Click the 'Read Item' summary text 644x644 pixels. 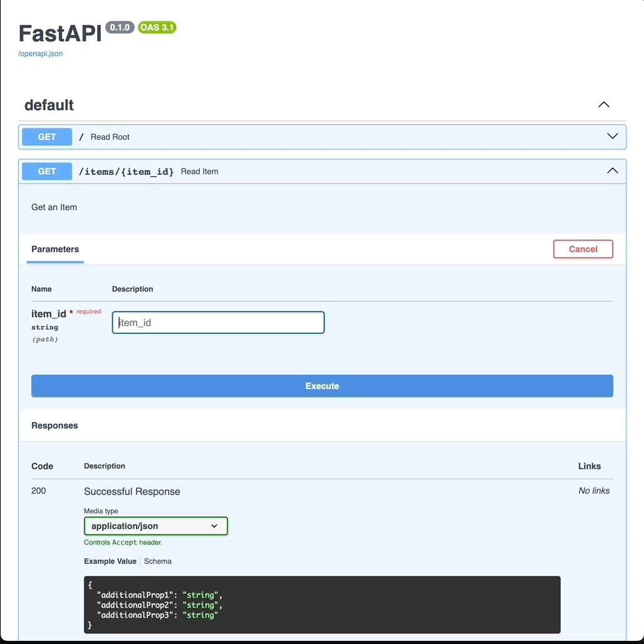click(200, 171)
